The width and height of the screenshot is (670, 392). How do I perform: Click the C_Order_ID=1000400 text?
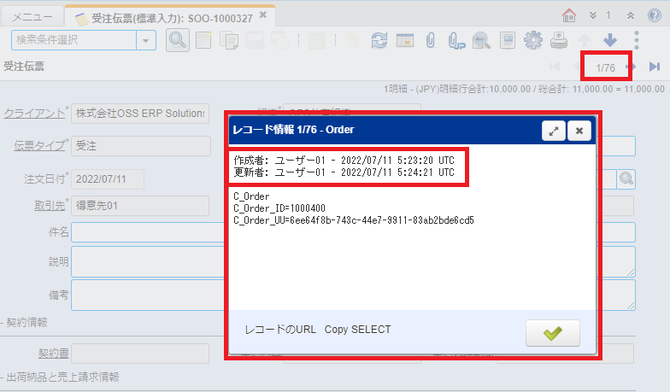279,208
